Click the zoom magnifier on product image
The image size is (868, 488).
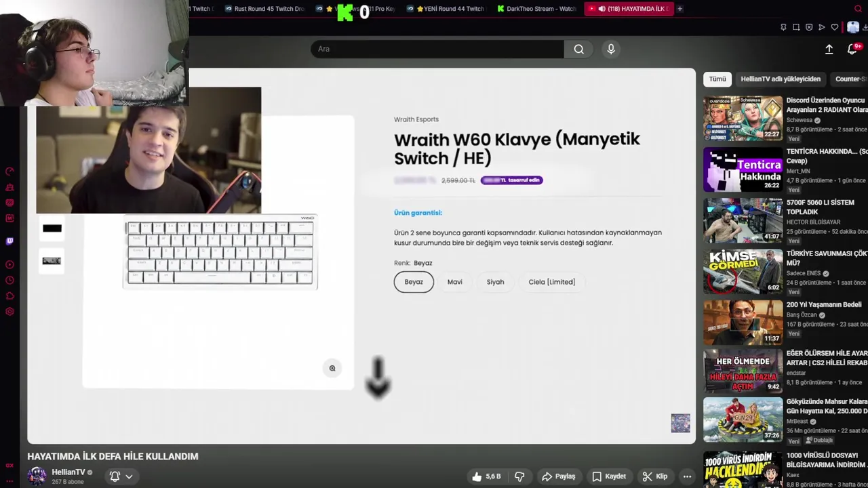click(332, 368)
